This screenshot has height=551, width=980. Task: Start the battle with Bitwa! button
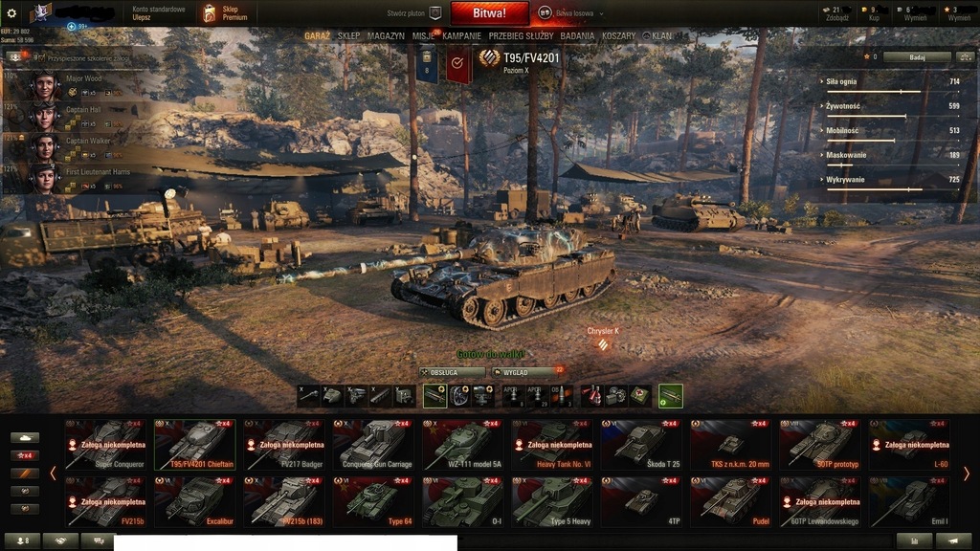click(x=489, y=13)
